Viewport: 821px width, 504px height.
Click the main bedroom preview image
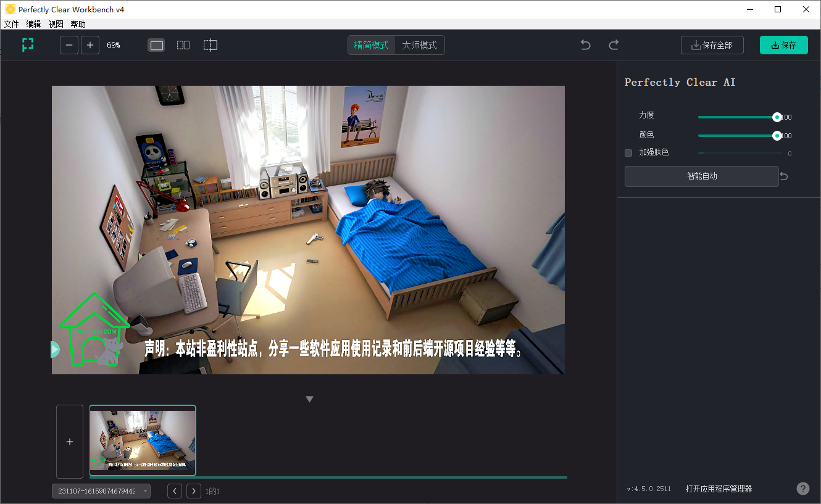(308, 229)
